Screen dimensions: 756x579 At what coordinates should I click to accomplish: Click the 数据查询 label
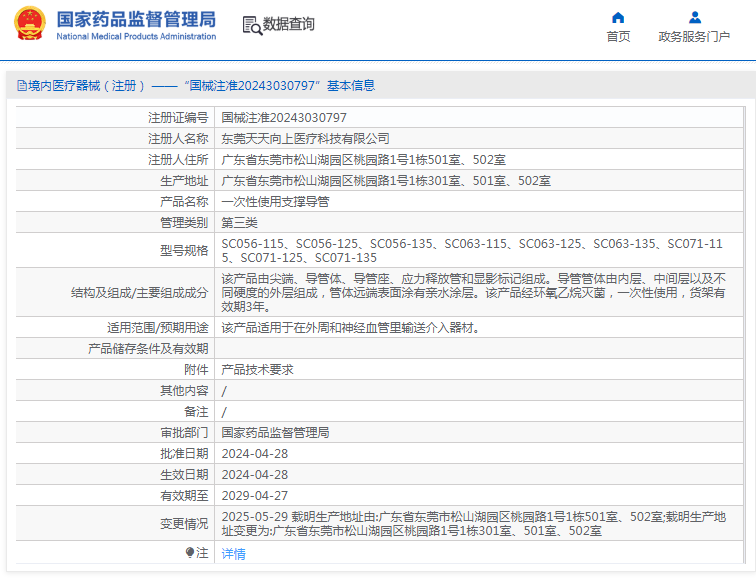coord(288,24)
